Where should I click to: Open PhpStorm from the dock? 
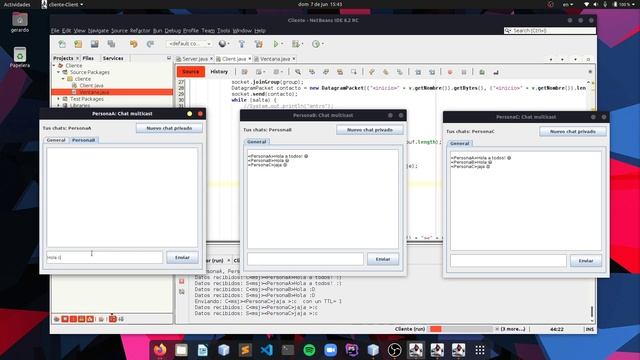[x=352, y=350]
